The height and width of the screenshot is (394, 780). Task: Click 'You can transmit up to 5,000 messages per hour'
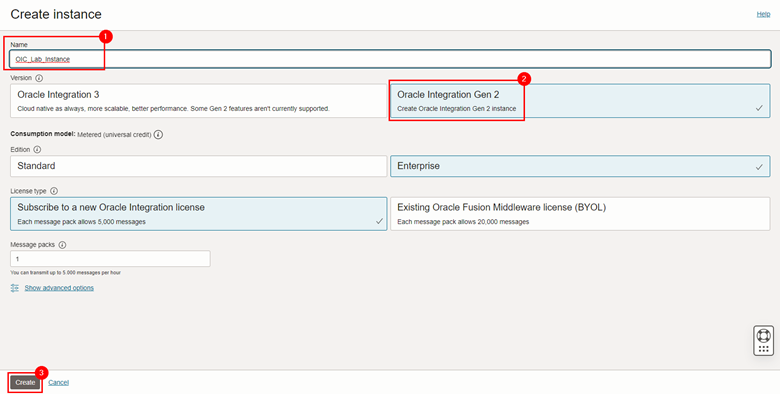click(x=66, y=273)
